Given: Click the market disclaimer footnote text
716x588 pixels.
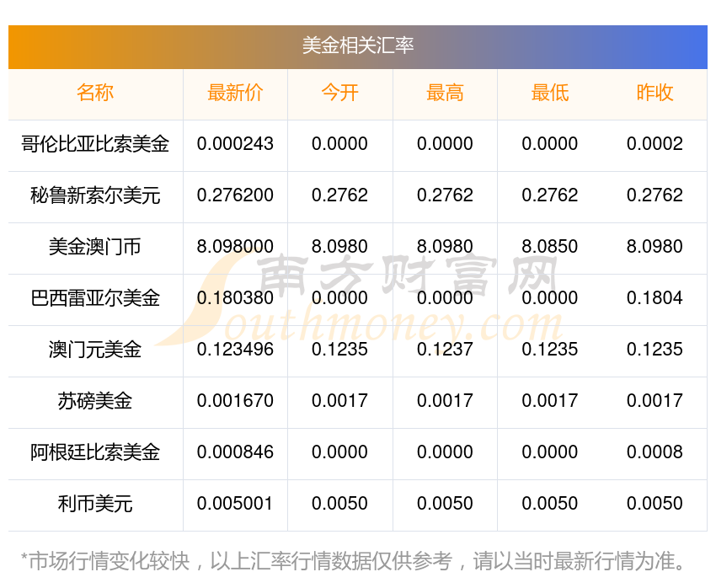Looking at the screenshot, I should click(354, 561).
